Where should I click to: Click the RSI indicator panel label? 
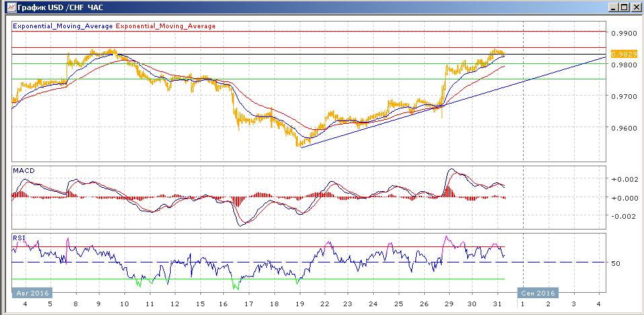[19, 238]
